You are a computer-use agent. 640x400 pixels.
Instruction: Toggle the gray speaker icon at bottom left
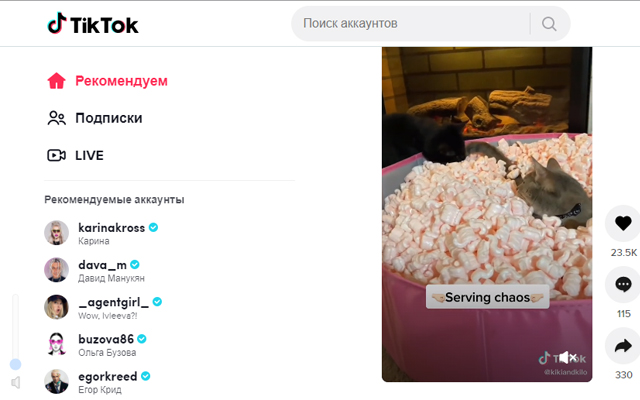(16, 382)
